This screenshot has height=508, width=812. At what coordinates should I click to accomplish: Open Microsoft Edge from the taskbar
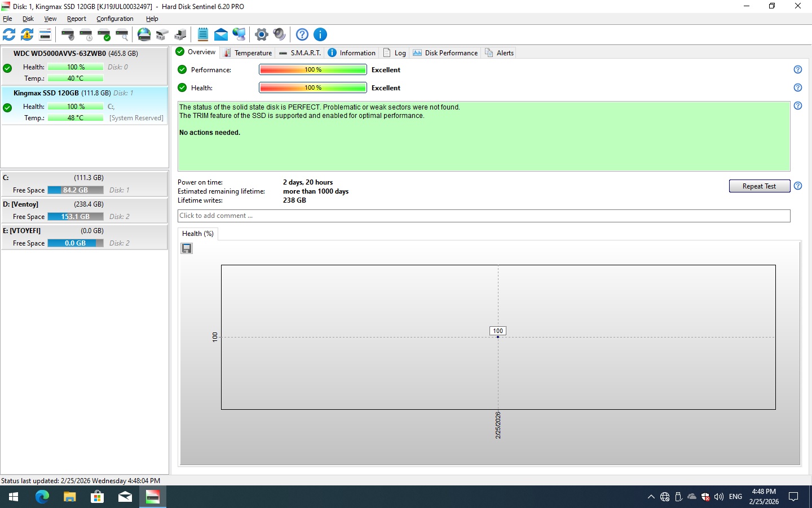point(42,497)
